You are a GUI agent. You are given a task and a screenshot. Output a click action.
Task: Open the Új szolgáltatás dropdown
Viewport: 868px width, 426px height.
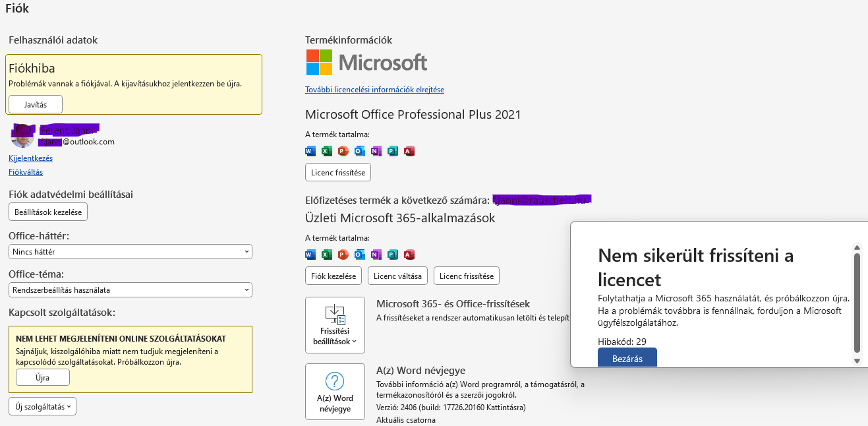pyautogui.click(x=42, y=407)
